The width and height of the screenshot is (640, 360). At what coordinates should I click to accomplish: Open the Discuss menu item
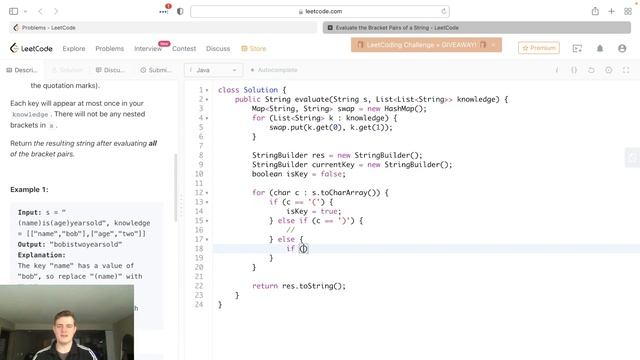tap(218, 49)
